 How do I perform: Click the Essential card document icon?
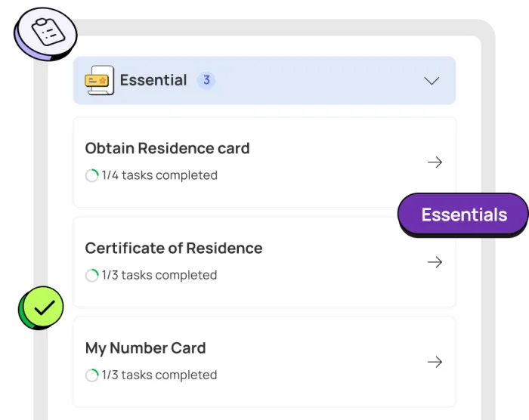99,80
